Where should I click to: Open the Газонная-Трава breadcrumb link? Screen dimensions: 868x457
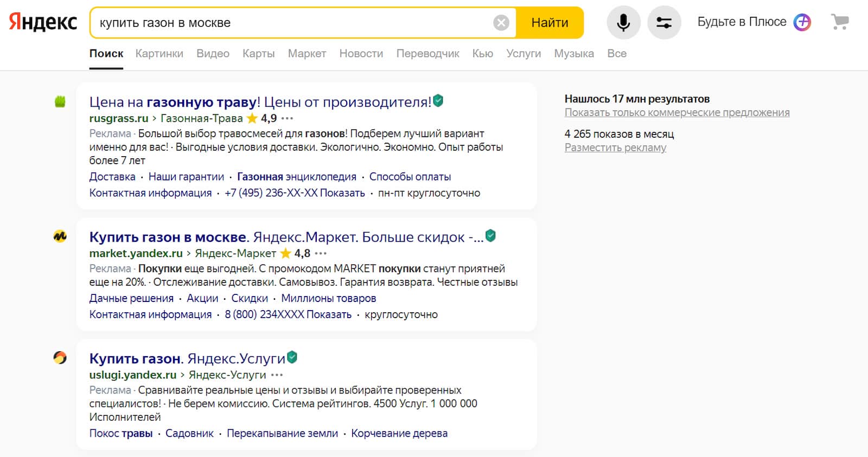pyautogui.click(x=202, y=118)
